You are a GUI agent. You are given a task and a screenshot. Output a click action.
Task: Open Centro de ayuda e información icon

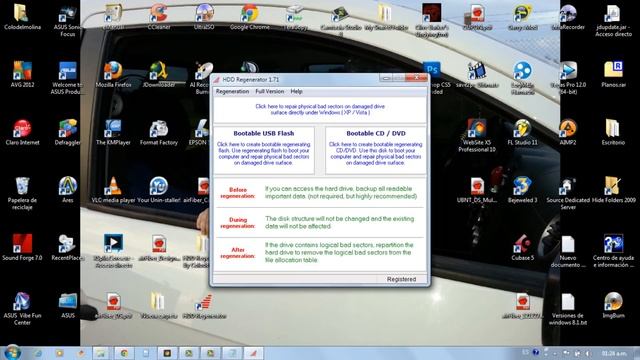coord(613,251)
